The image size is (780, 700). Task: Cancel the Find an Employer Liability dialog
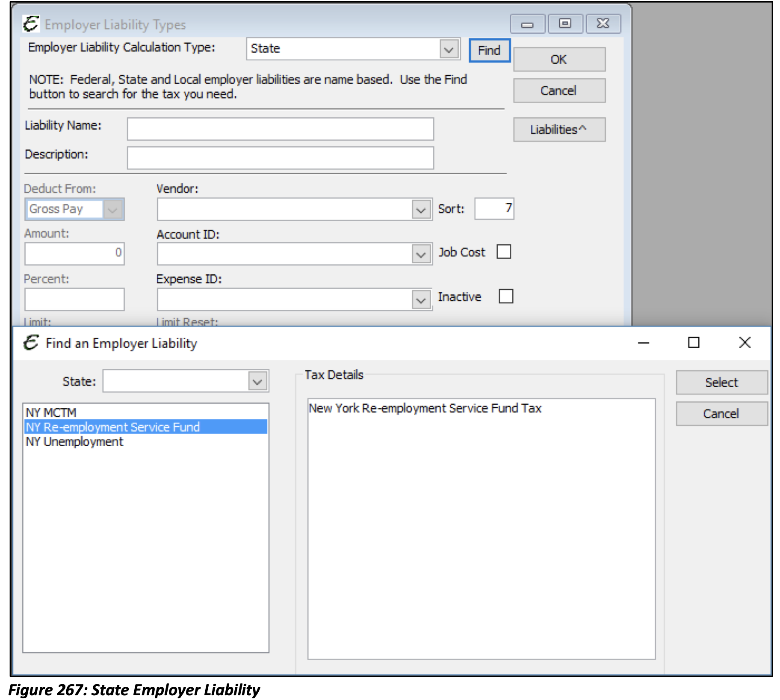(x=721, y=413)
